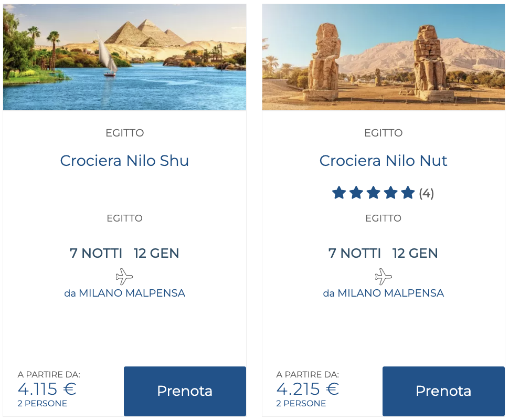Click Prenota on the Crociera Nilo Shu card
This screenshot has height=420, width=509.
[185, 391]
